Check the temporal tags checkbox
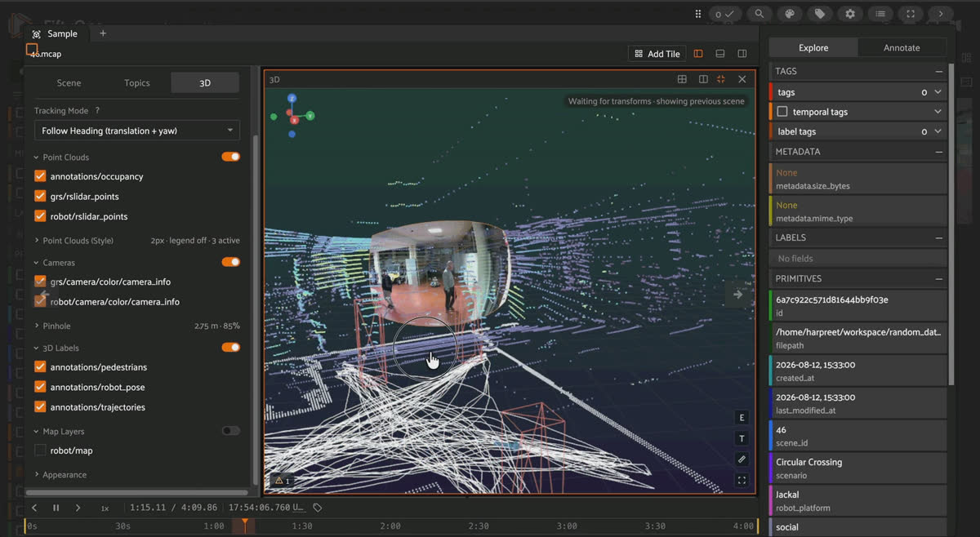The height and width of the screenshot is (537, 980). (782, 112)
